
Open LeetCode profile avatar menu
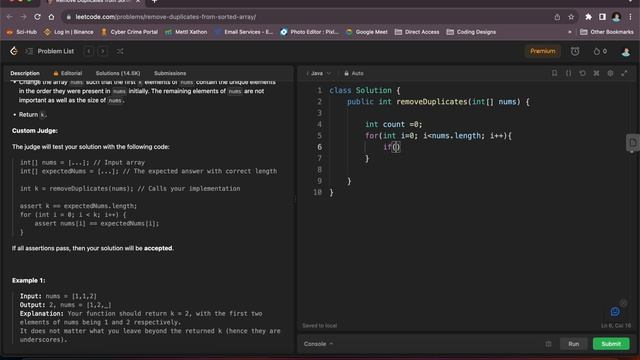pyautogui.click(x=625, y=51)
